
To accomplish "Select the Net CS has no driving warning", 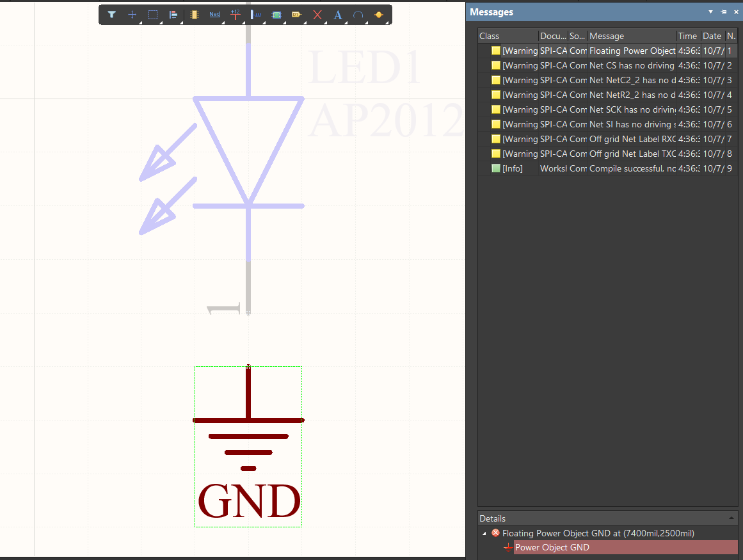I will (607, 65).
